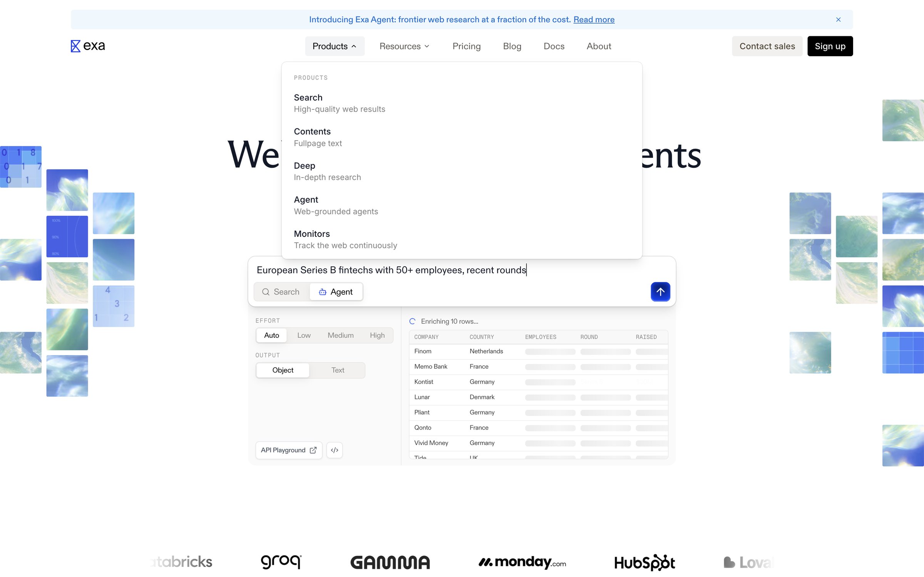The image size is (924, 577).
Task: Click the Exa logo
Action: pyautogui.click(x=88, y=46)
